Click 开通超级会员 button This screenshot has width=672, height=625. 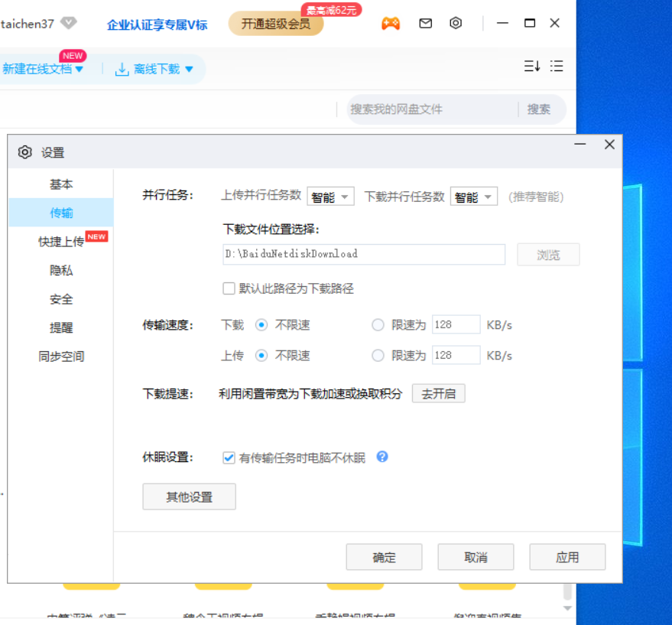275,24
